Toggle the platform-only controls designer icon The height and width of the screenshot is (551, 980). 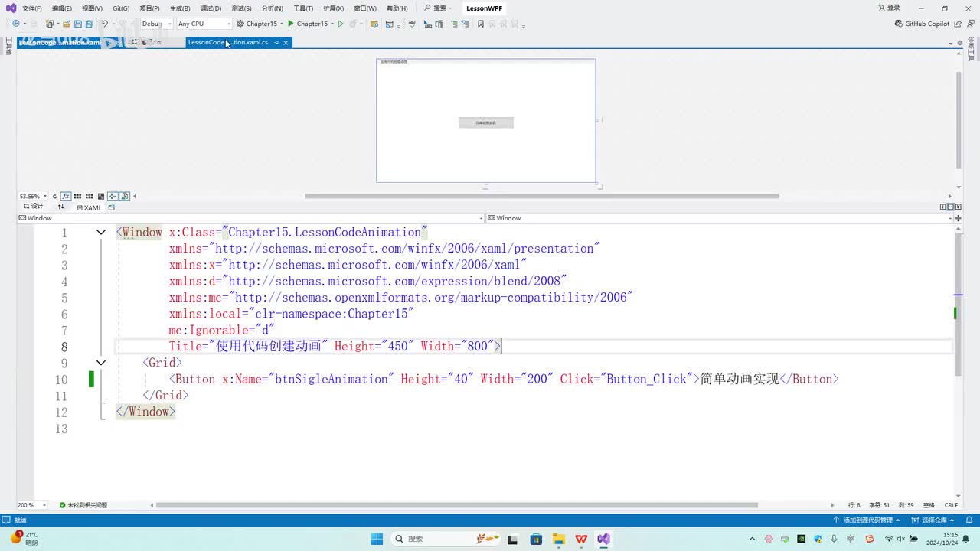point(125,197)
